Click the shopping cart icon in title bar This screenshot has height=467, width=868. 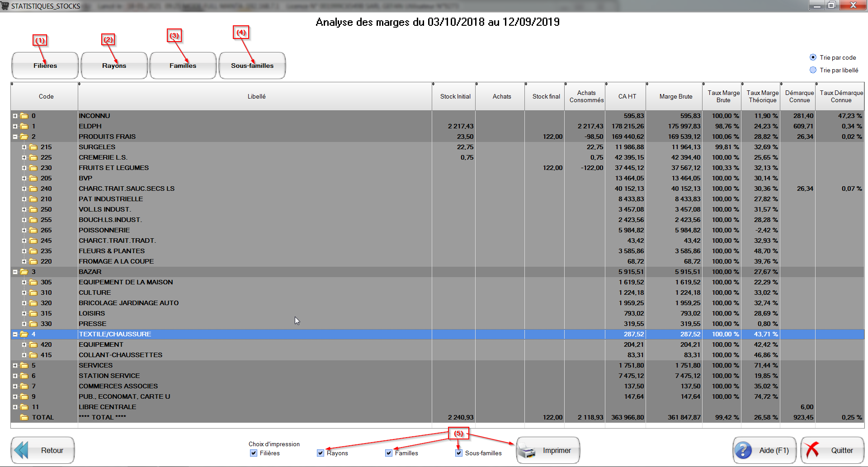click(x=5, y=6)
